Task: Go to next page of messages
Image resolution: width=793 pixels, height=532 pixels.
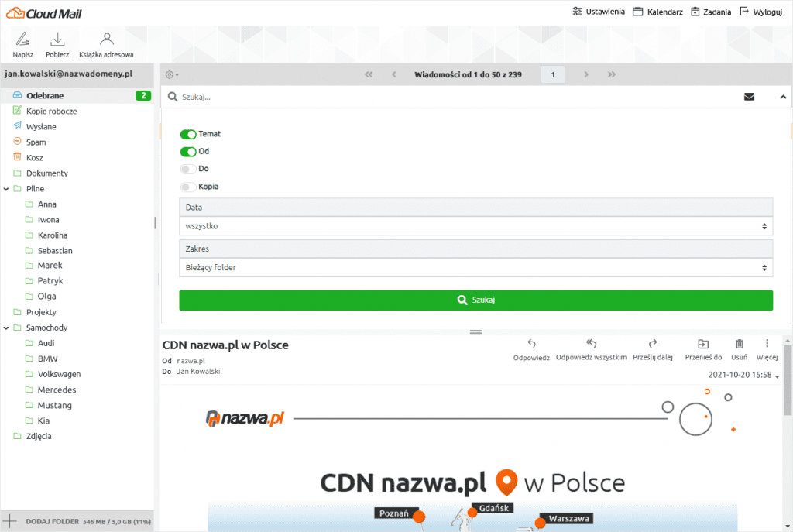Action: pyautogui.click(x=586, y=74)
